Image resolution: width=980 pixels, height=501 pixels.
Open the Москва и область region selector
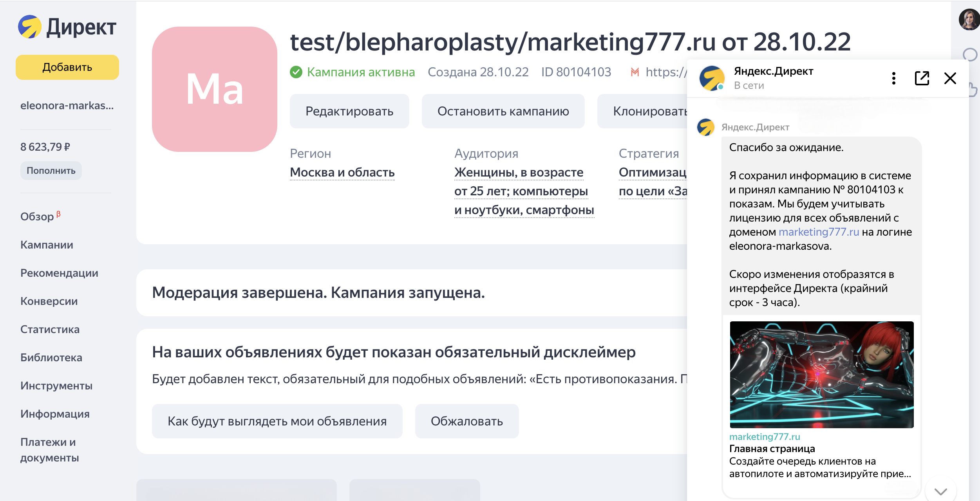pyautogui.click(x=342, y=173)
